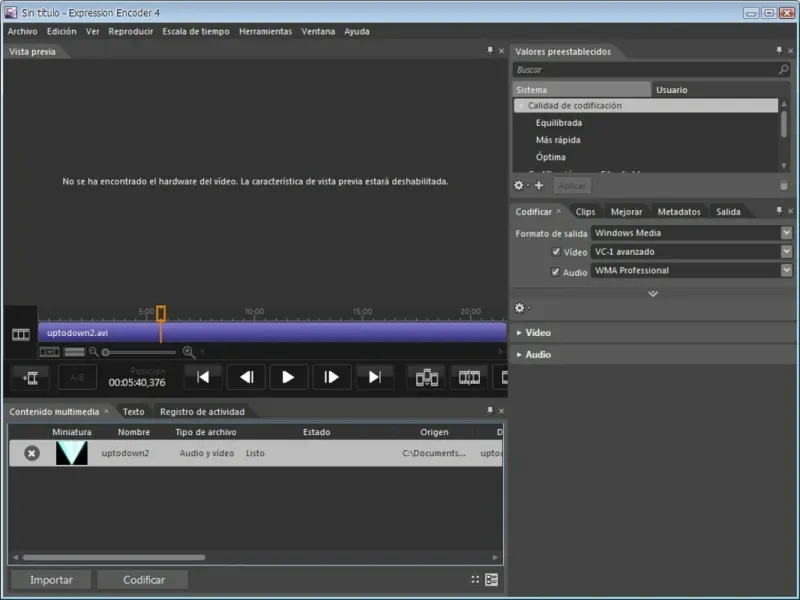Go to the start of the clip

(203, 377)
